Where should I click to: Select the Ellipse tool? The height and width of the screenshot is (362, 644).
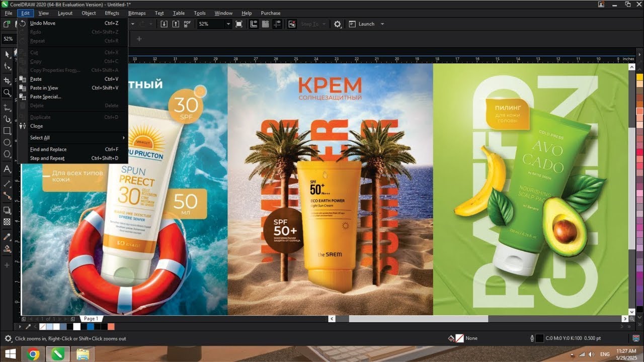click(7, 143)
